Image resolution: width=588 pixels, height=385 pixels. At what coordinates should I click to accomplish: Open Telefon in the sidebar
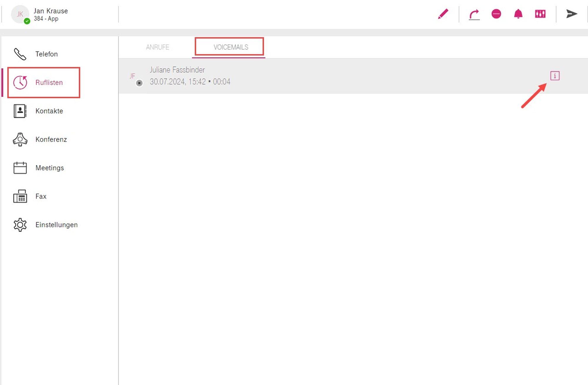coord(46,54)
